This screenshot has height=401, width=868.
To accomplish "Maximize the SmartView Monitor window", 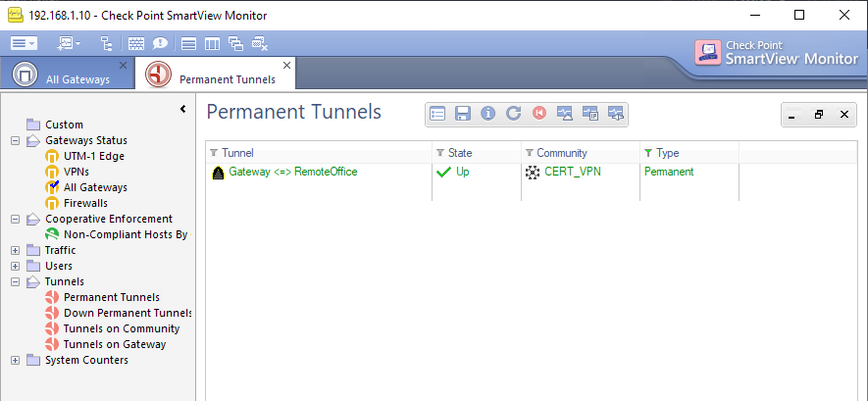I will click(x=798, y=15).
